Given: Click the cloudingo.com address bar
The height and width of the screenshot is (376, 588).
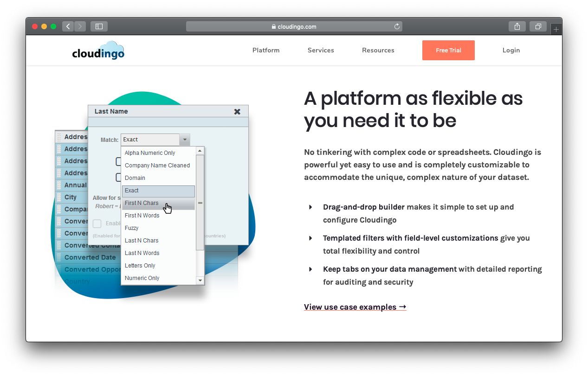Looking at the screenshot, I should (294, 26).
